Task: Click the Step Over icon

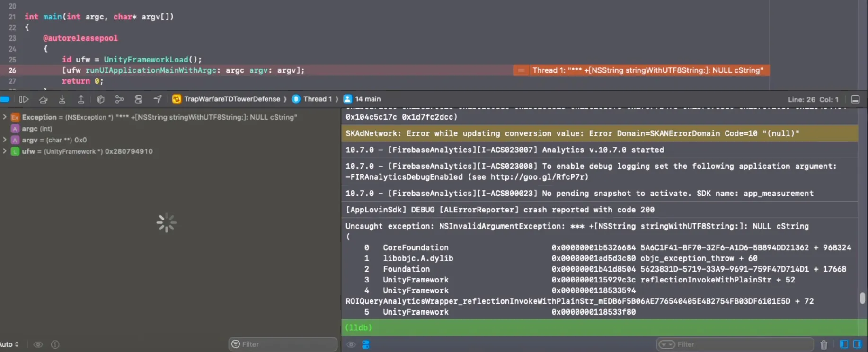Action: [43, 99]
